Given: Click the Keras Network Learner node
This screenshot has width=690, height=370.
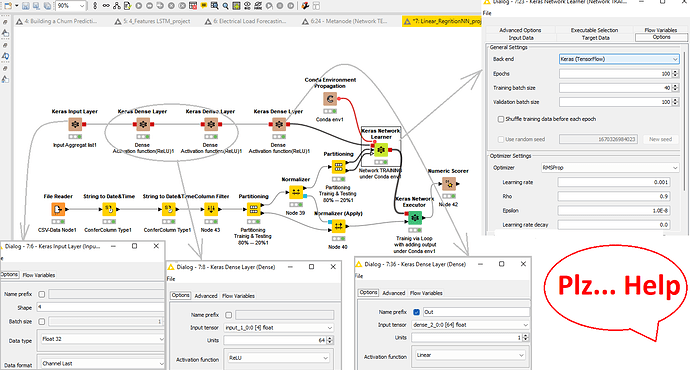Looking at the screenshot, I should point(381,150).
